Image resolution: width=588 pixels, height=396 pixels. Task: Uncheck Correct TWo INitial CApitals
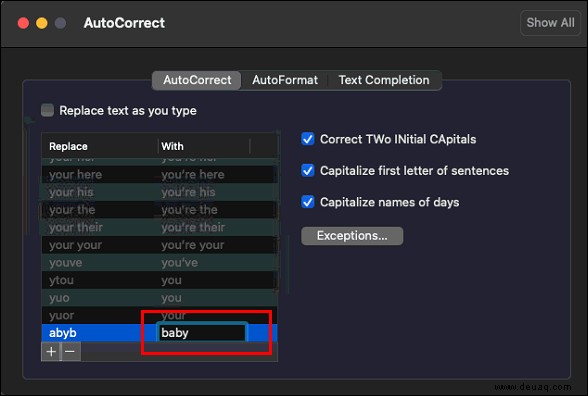tap(308, 139)
